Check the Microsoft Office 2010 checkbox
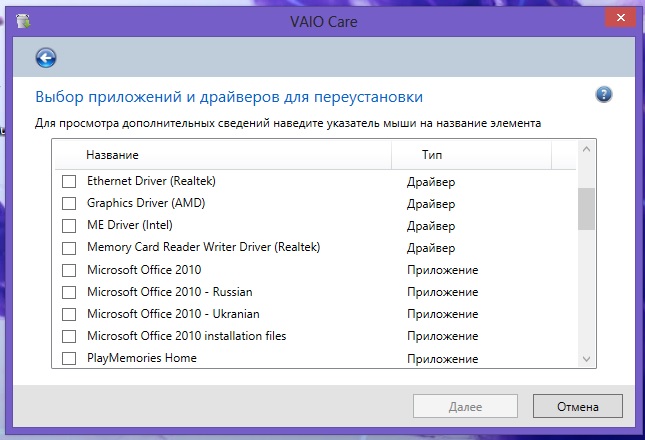The height and width of the screenshot is (440, 645). point(69,270)
